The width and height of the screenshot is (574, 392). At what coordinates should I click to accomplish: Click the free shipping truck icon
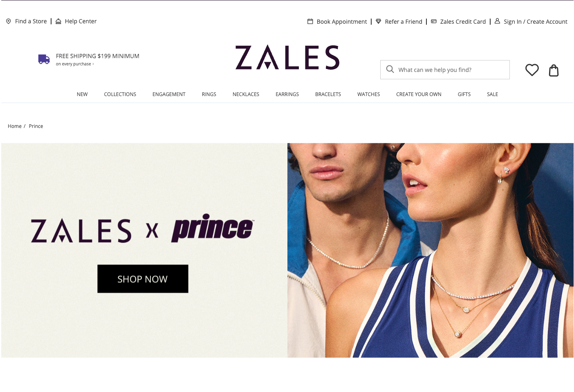pyautogui.click(x=44, y=59)
